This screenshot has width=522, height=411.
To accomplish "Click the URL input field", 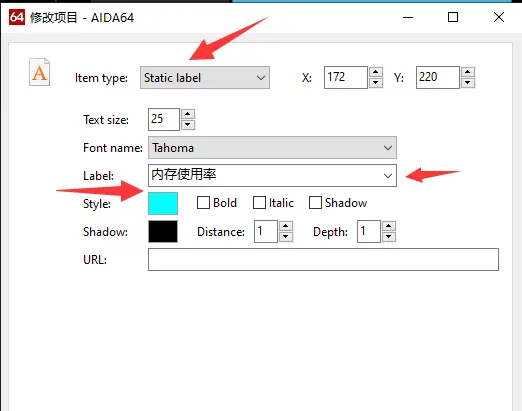I will (x=323, y=259).
